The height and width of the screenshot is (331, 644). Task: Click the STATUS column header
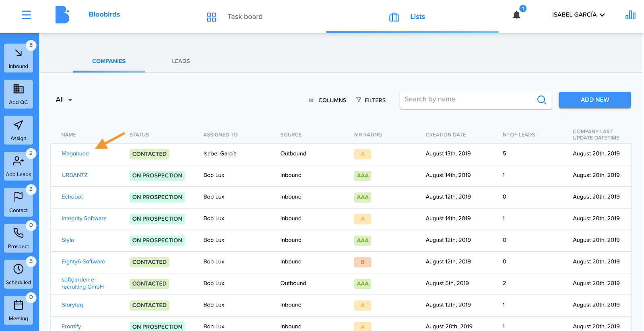[139, 135]
